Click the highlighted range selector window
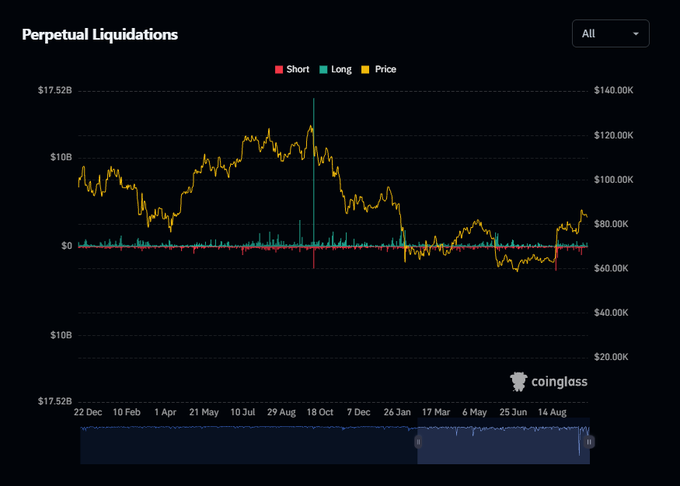 pos(503,441)
